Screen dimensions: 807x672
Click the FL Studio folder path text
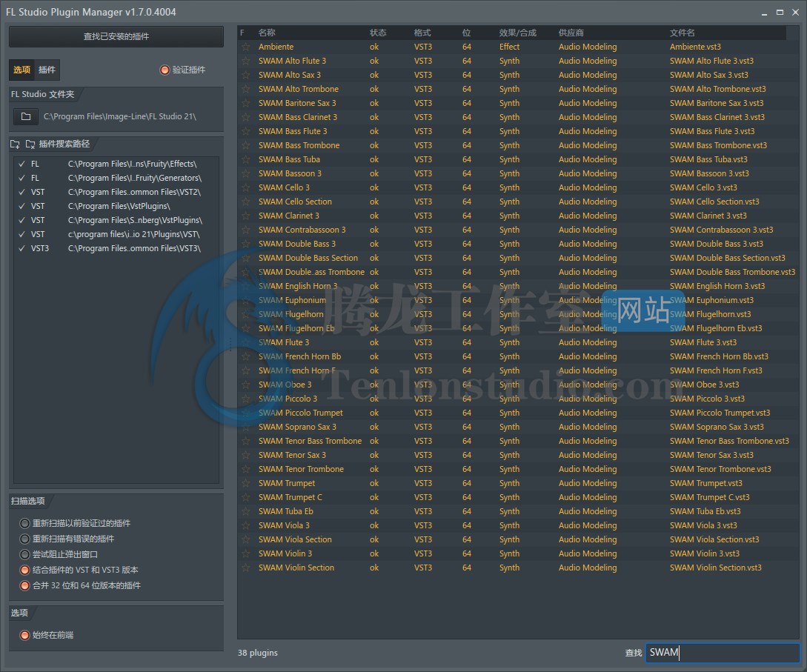[x=120, y=117]
